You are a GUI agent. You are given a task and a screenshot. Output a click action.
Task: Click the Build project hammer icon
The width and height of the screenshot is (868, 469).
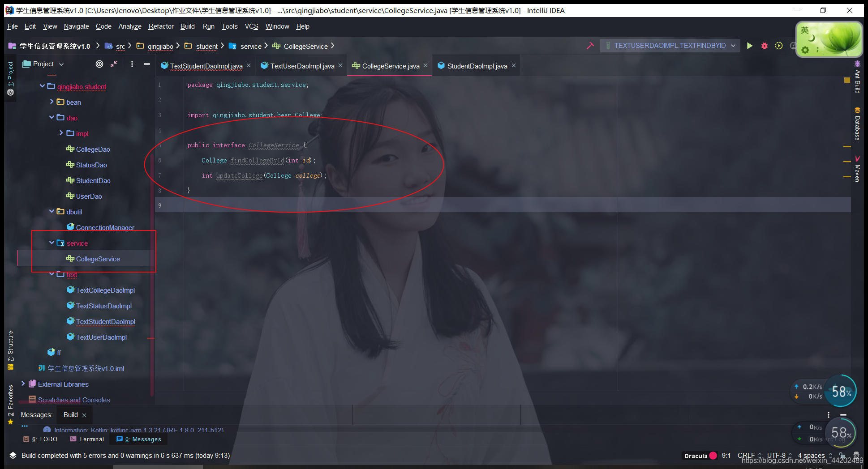[590, 46]
